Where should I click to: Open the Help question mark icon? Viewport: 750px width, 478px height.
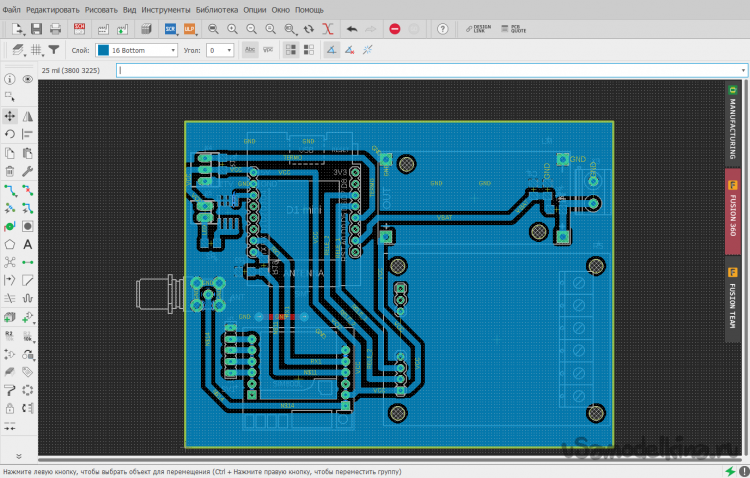(x=441, y=29)
